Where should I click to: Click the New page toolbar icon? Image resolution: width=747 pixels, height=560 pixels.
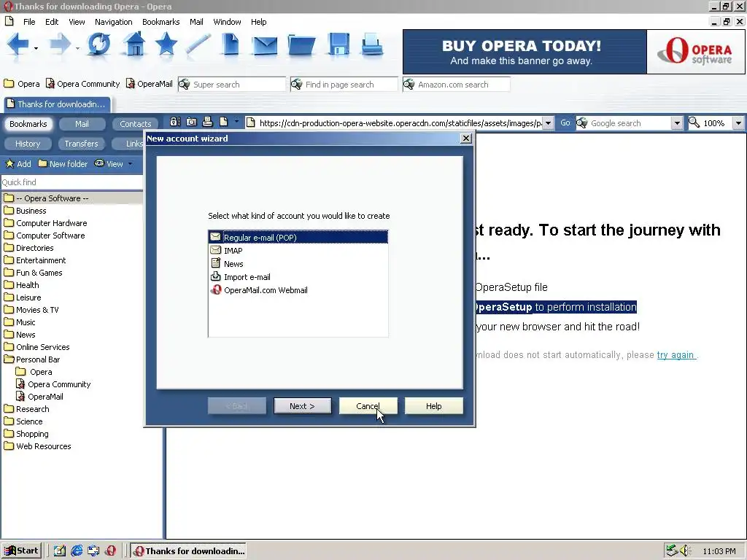coord(231,44)
